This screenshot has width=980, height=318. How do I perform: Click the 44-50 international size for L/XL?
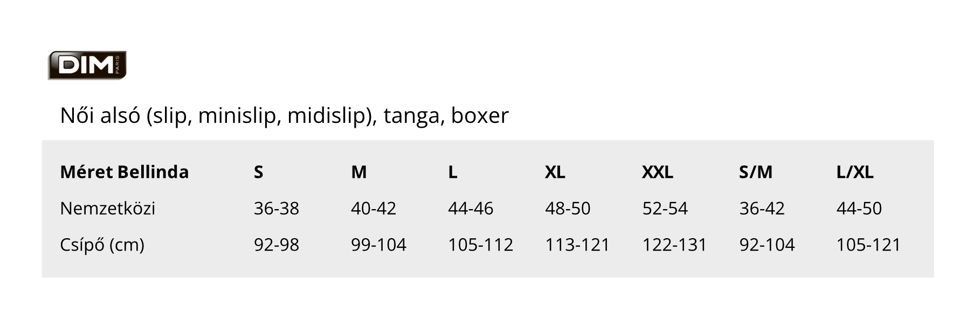[x=859, y=208]
